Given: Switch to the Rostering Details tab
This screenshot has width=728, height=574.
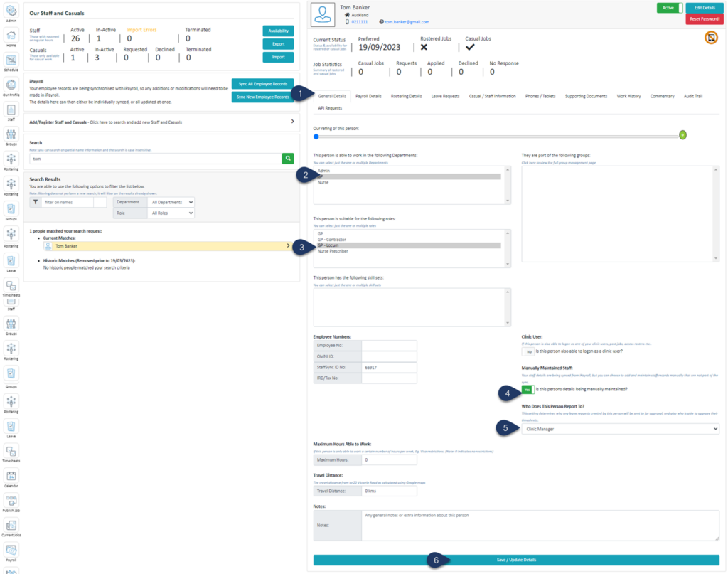Looking at the screenshot, I should coord(406,96).
